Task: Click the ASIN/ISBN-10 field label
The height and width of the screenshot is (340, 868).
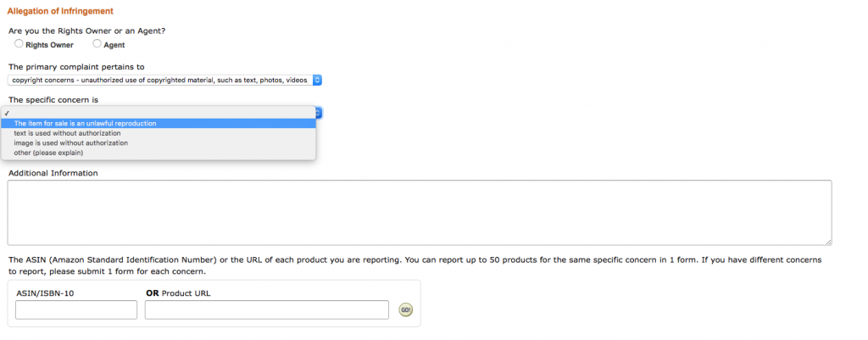Action: tap(46, 293)
